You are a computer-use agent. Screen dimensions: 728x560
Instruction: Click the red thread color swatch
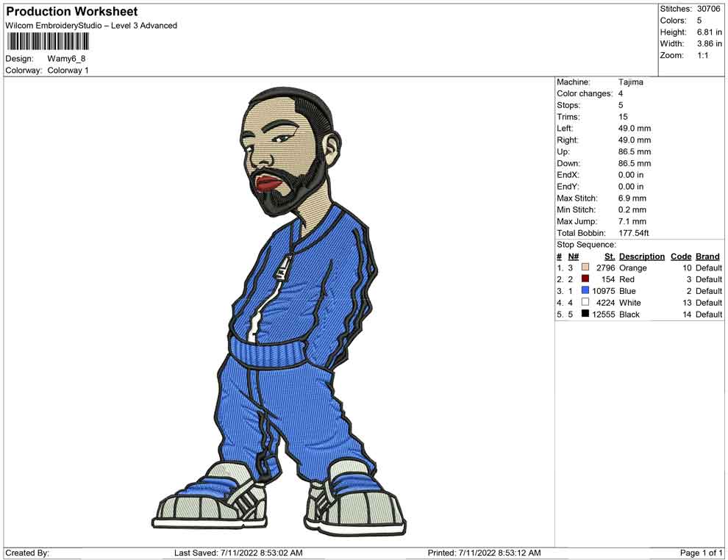tap(585, 279)
